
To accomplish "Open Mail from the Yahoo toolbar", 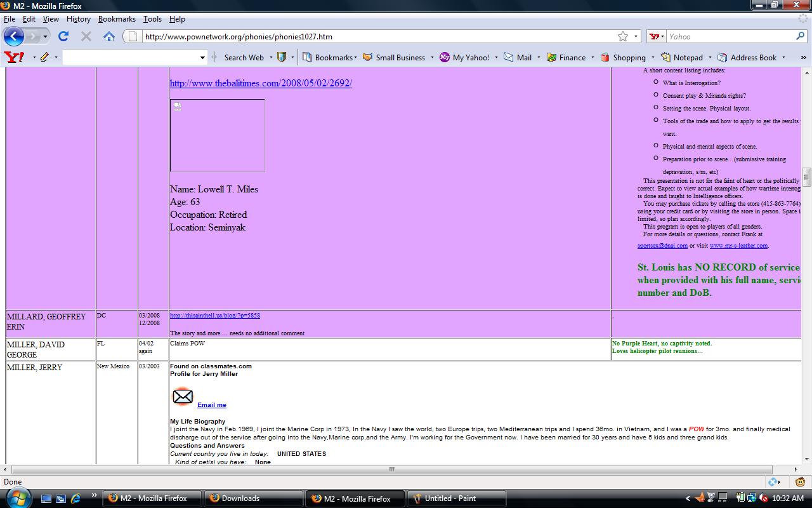I will coord(518,57).
